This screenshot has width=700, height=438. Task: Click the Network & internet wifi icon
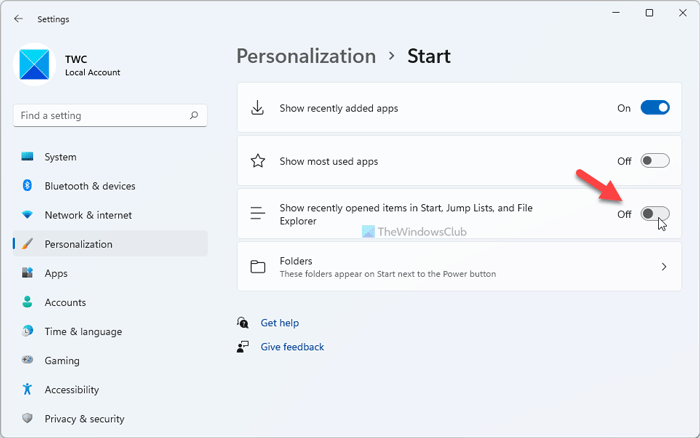pyautogui.click(x=27, y=215)
